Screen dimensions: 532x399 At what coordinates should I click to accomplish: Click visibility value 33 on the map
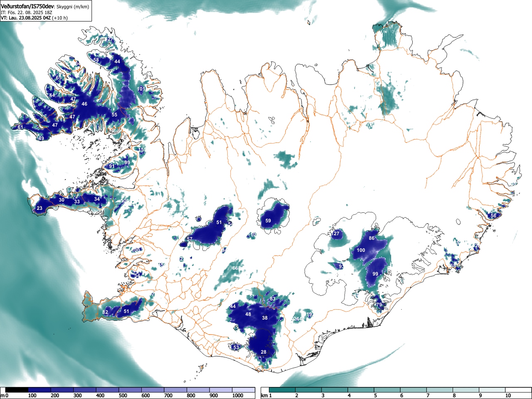(77, 202)
